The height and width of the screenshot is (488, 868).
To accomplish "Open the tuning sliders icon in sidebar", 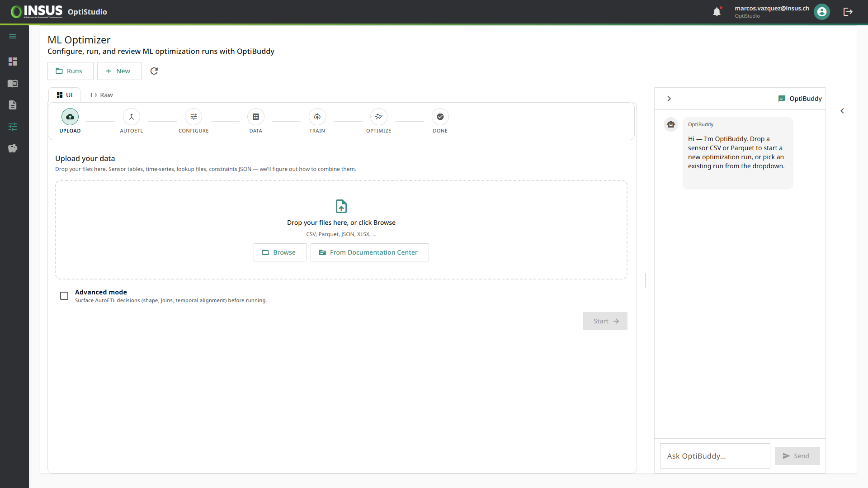I will click(x=13, y=127).
